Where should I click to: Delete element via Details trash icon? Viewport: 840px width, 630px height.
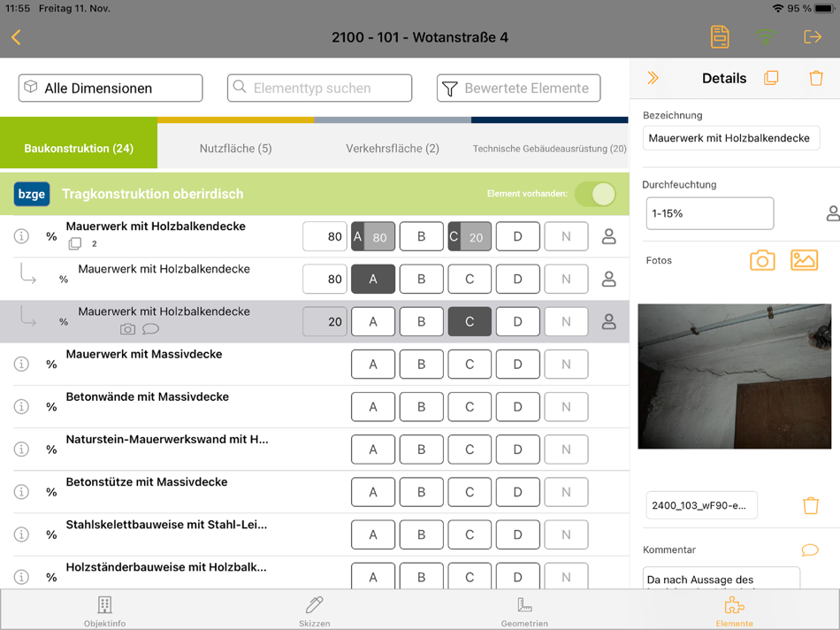[x=816, y=78]
